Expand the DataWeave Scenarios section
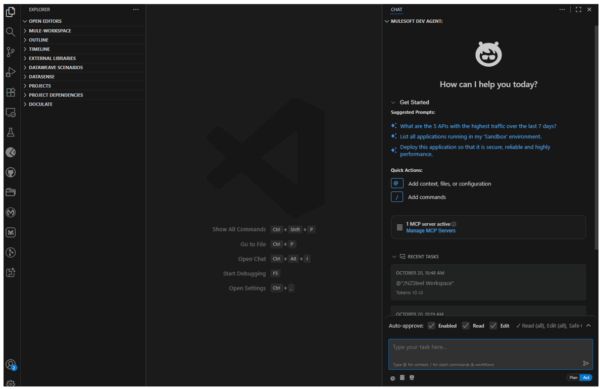This screenshot has height=389, width=600. [x=83, y=67]
